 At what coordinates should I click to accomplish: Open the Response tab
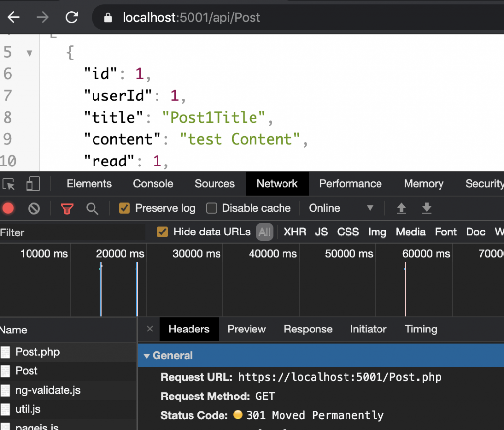[308, 329]
